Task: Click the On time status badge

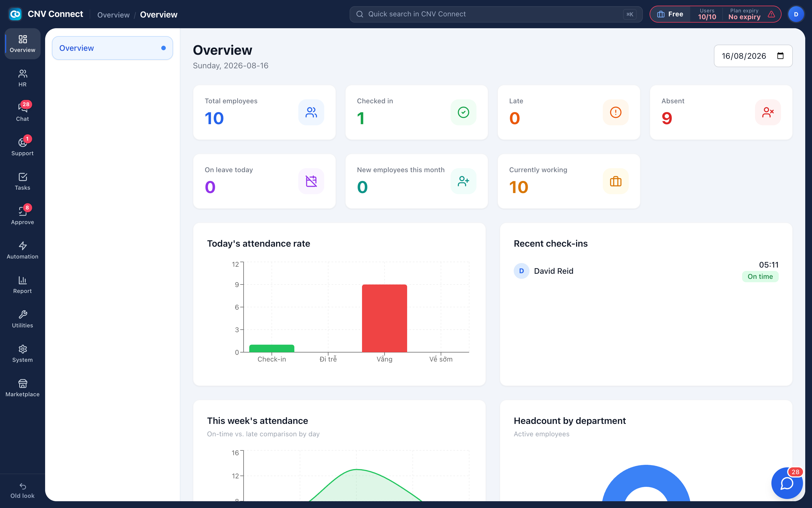Action: [760, 277]
